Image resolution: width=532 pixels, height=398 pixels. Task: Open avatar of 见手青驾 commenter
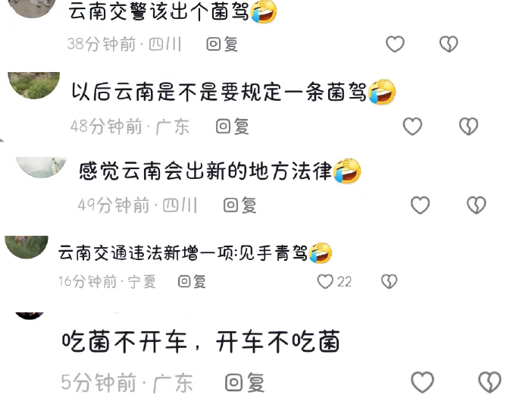[x=27, y=247]
